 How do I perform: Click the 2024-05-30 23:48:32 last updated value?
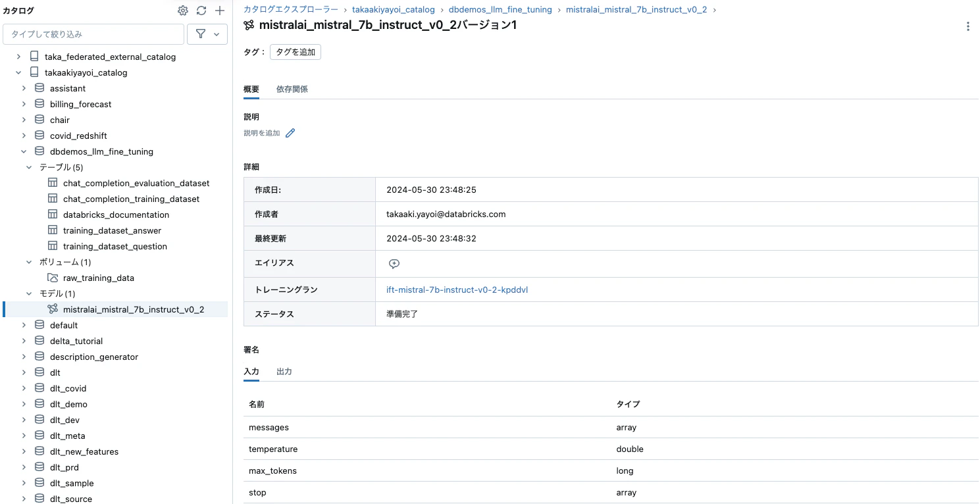click(x=431, y=239)
